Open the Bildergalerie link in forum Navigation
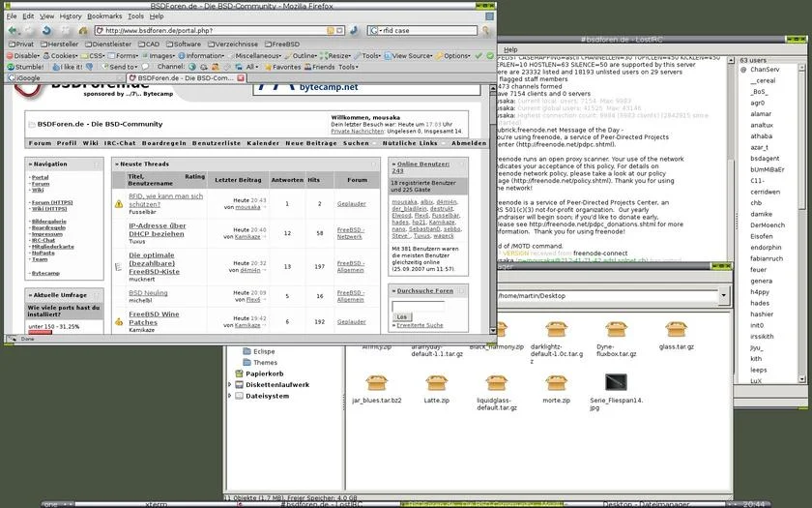Viewport: 812px width, 508px height. pos(49,222)
